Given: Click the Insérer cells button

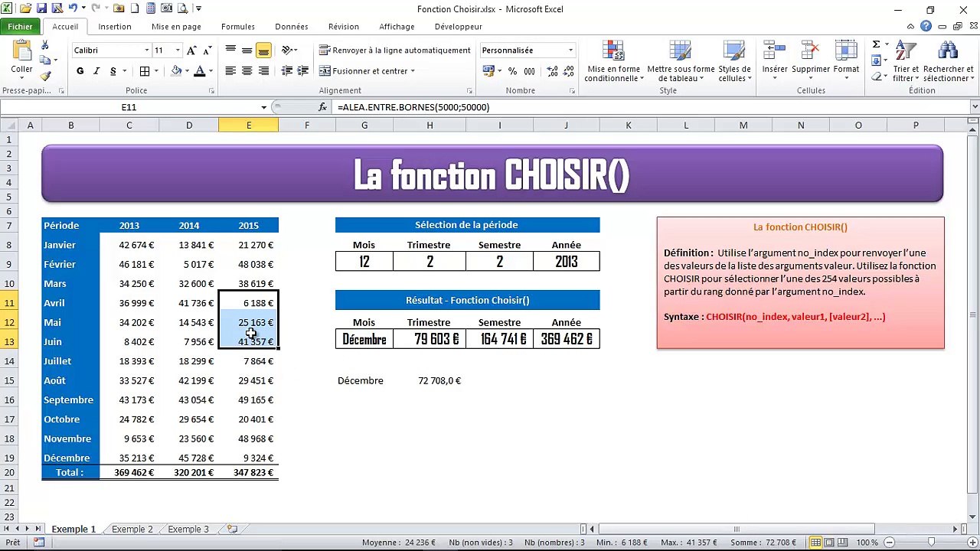Looking at the screenshot, I should [x=775, y=61].
